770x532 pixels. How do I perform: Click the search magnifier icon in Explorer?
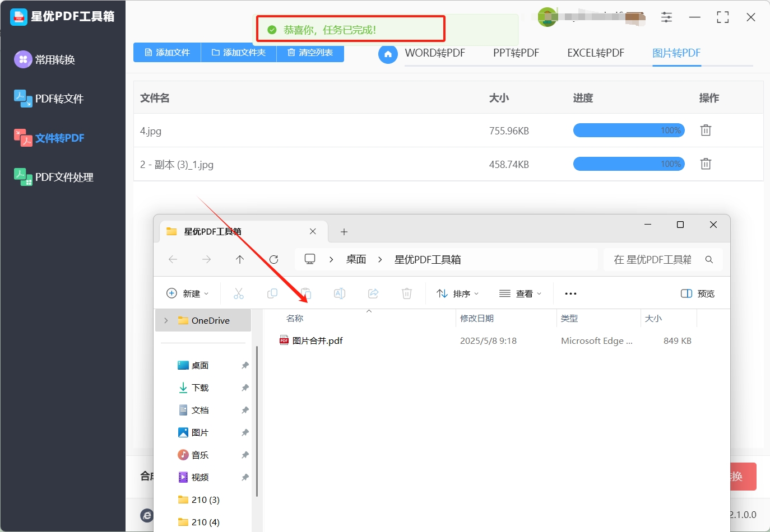click(709, 259)
